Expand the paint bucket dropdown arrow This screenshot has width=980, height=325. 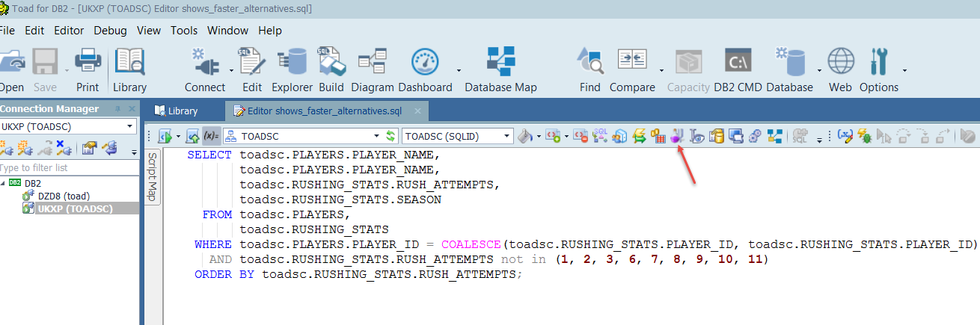[x=537, y=137]
